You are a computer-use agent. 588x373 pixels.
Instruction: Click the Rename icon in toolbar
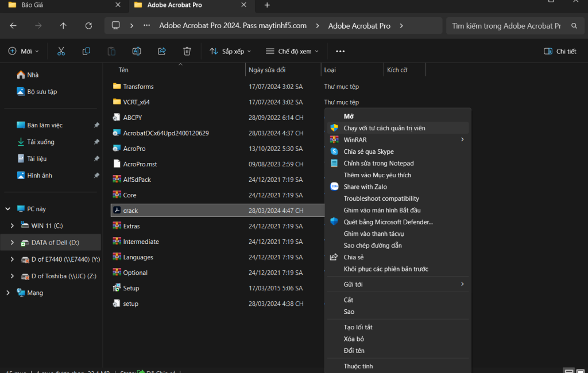click(137, 51)
